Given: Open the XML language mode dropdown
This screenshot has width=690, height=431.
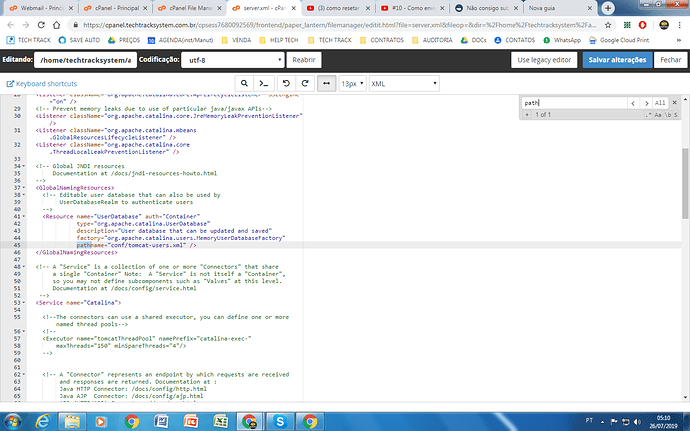Looking at the screenshot, I should (x=404, y=84).
